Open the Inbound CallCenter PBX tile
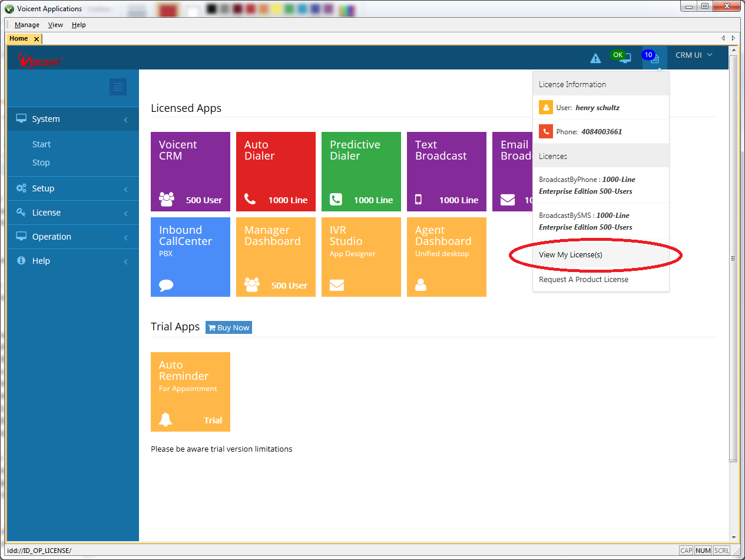745x560 pixels. (x=190, y=257)
